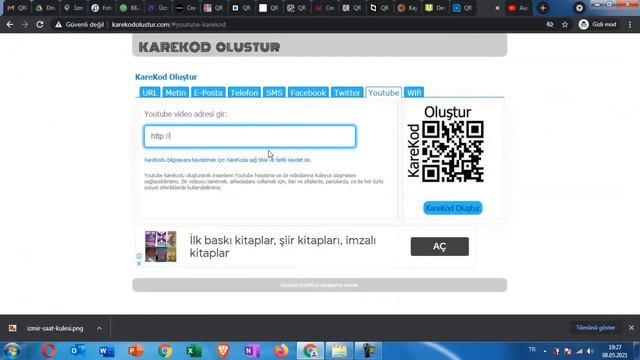Select the URL tab
Screen dimensions: 640x360
149,93
